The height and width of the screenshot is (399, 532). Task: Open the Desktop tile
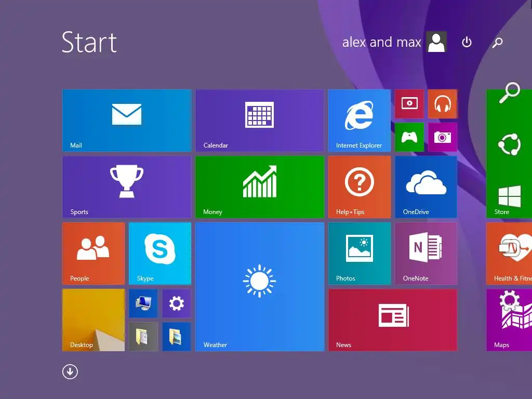[x=94, y=320]
